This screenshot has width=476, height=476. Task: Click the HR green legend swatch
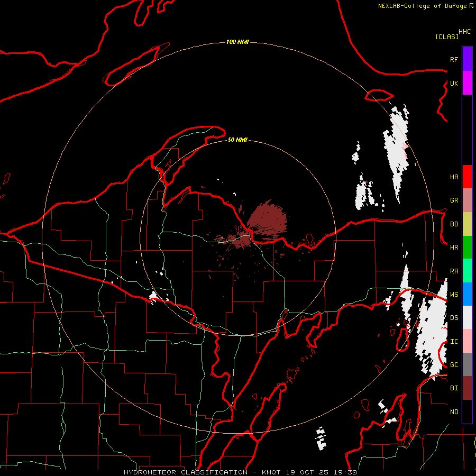[x=467, y=247]
